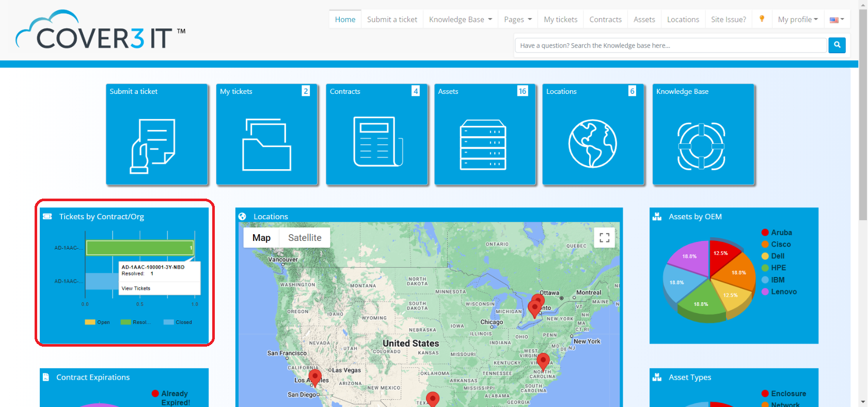This screenshot has width=868, height=407.
Task: Click the lightbulb icon in the navbar
Action: (762, 19)
